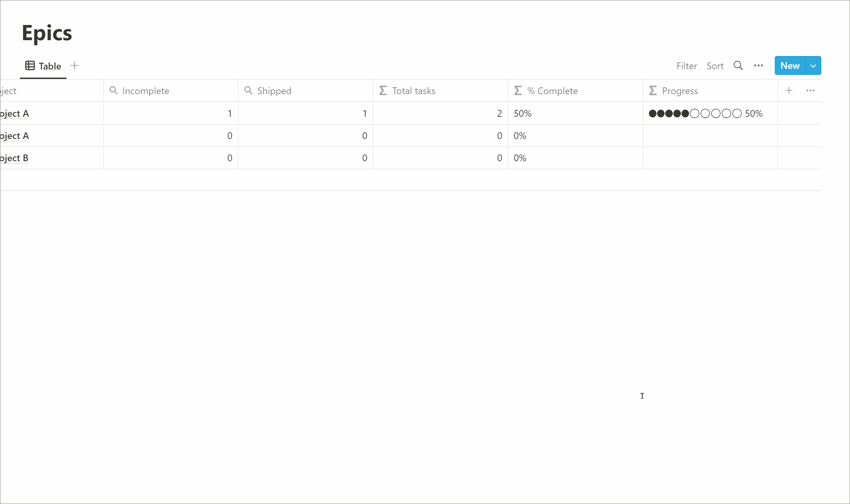Screen dimensions: 850x504
Task: Click the more options ellipsis icon
Action: 758,65
